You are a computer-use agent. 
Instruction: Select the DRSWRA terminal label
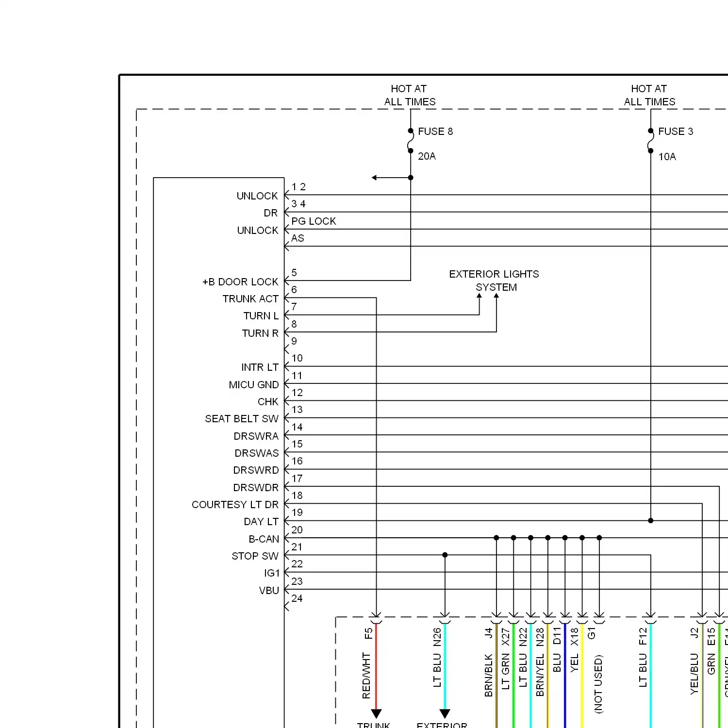(x=256, y=436)
